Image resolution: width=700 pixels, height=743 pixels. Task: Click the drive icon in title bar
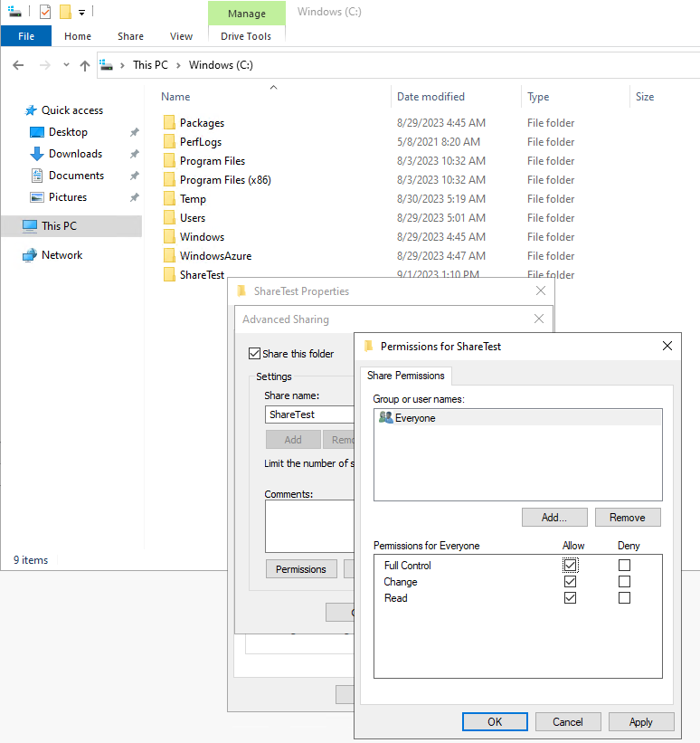coord(14,12)
